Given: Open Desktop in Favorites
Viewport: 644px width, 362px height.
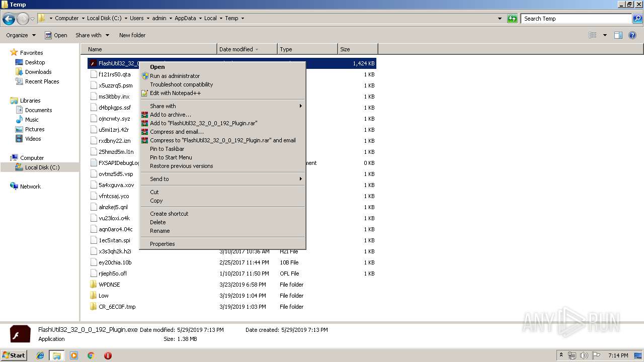Looking at the screenshot, I should pyautogui.click(x=35, y=62).
